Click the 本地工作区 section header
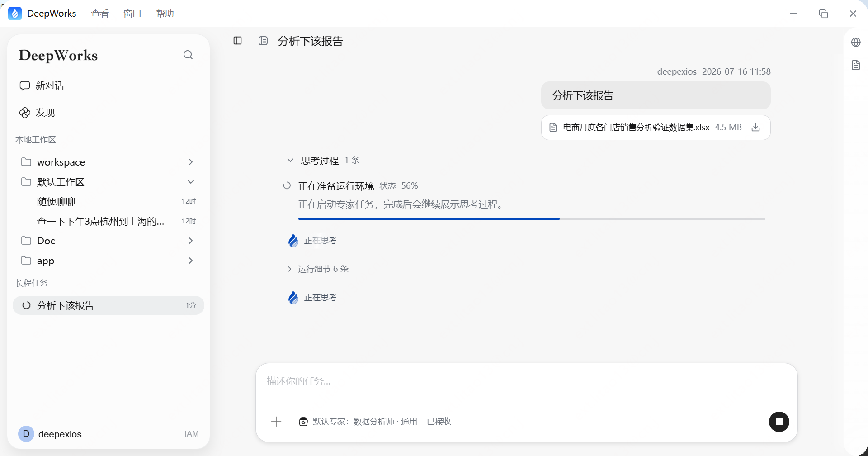Viewport: 868px width, 456px height. tap(35, 140)
